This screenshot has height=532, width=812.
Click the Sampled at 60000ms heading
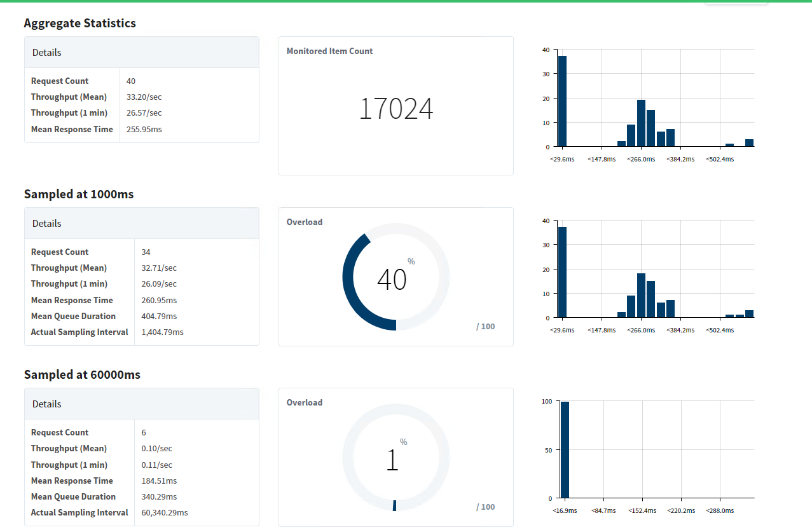[82, 374]
